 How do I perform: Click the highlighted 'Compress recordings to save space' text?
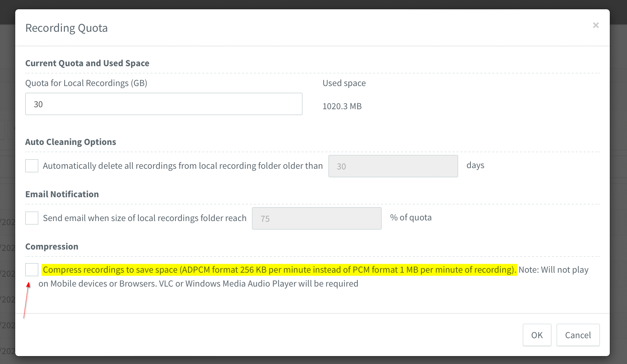coord(279,270)
